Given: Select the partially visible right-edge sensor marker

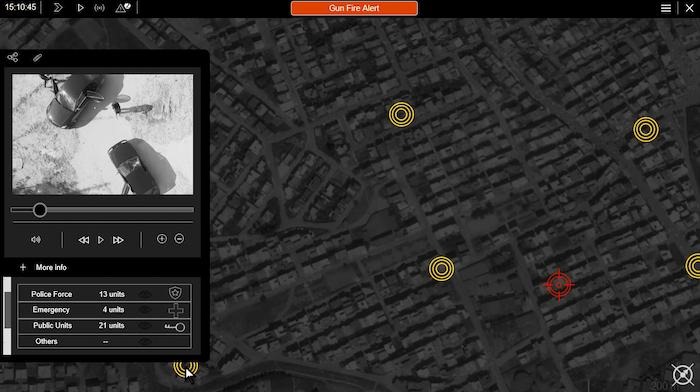Looking at the screenshot, I should [x=693, y=266].
